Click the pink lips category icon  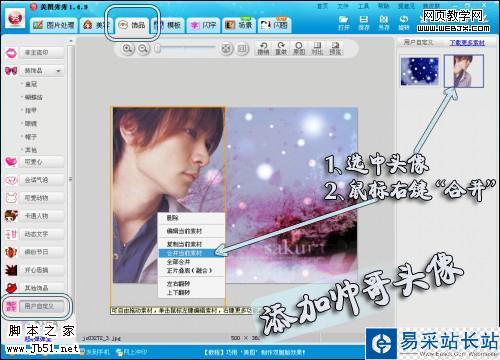tap(11, 53)
